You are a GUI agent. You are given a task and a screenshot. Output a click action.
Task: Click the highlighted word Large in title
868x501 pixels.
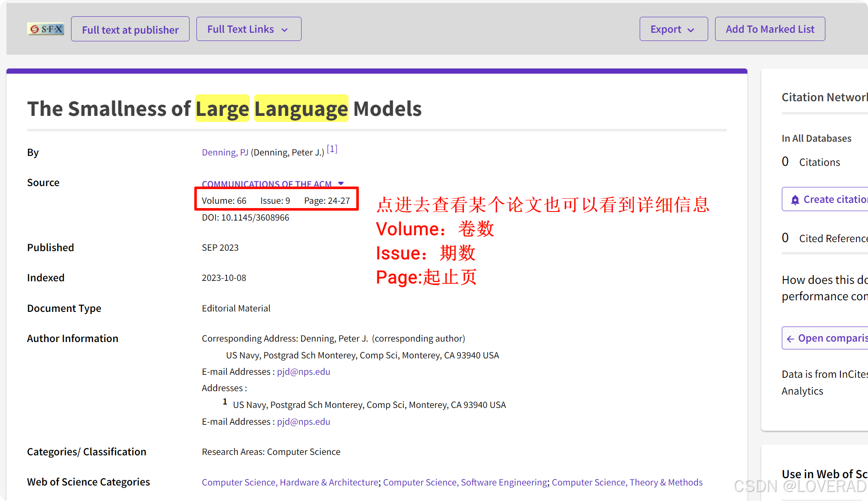click(222, 109)
